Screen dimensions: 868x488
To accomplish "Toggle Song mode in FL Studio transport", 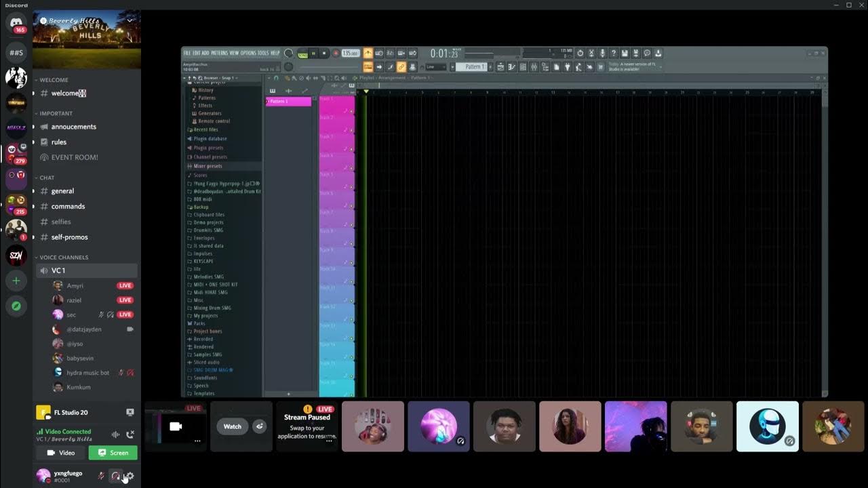I will tap(302, 54).
